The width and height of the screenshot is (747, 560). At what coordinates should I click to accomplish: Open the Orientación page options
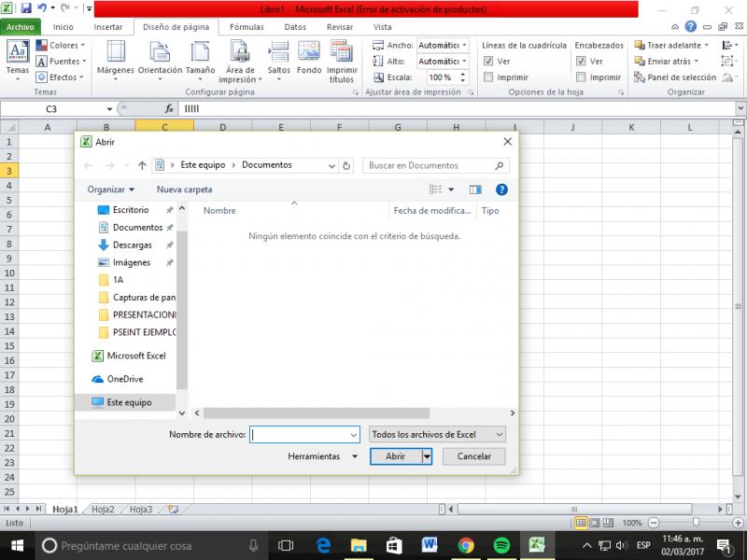tap(160, 52)
